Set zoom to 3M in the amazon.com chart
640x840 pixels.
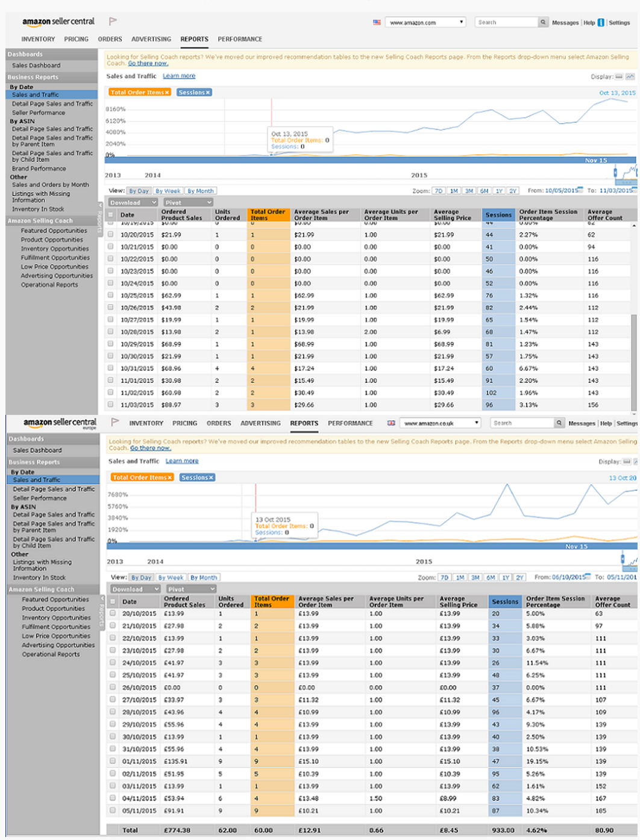pyautogui.click(x=469, y=191)
